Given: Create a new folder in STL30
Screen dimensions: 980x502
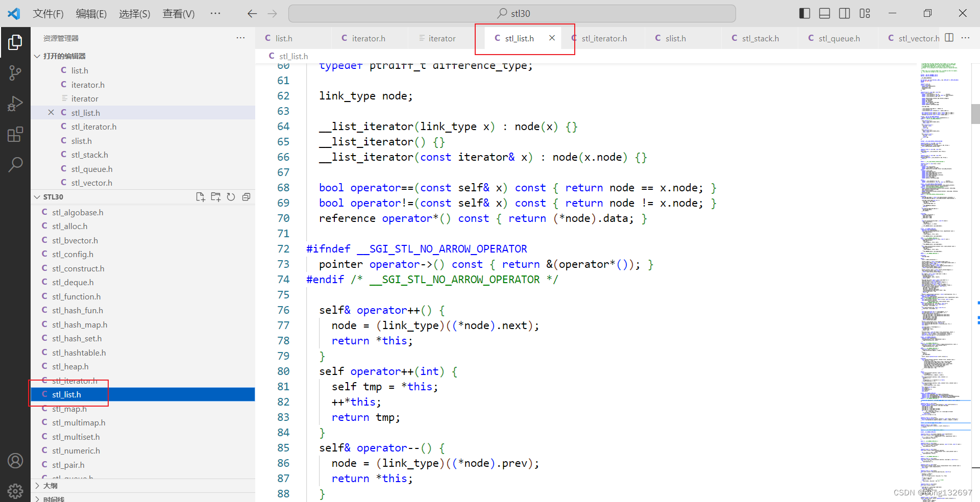Looking at the screenshot, I should click(x=216, y=197).
